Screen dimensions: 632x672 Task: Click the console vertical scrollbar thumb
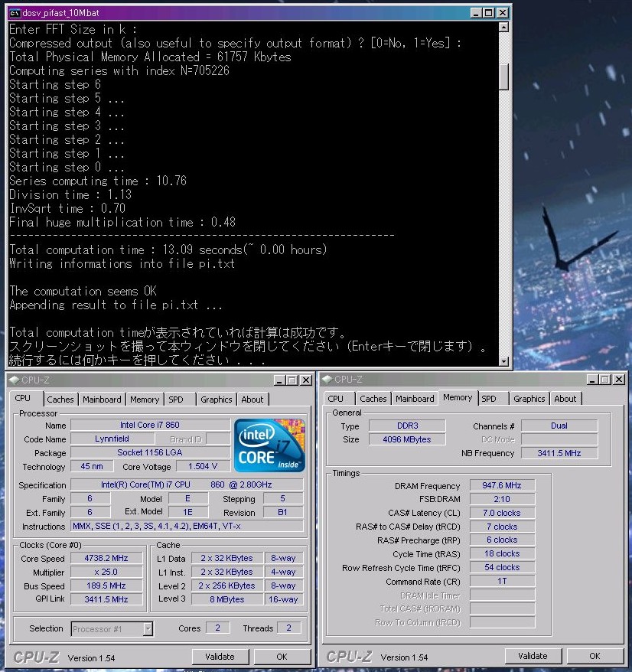pos(504,77)
